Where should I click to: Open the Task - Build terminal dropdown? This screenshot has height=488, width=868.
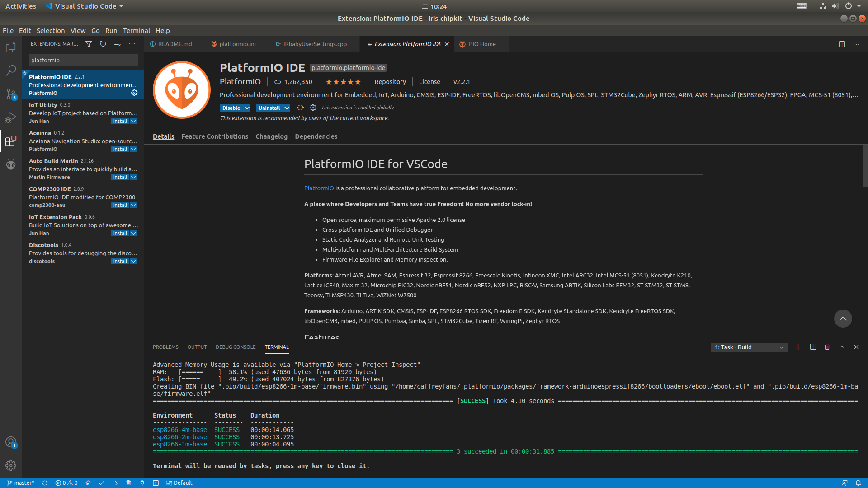[x=749, y=347]
